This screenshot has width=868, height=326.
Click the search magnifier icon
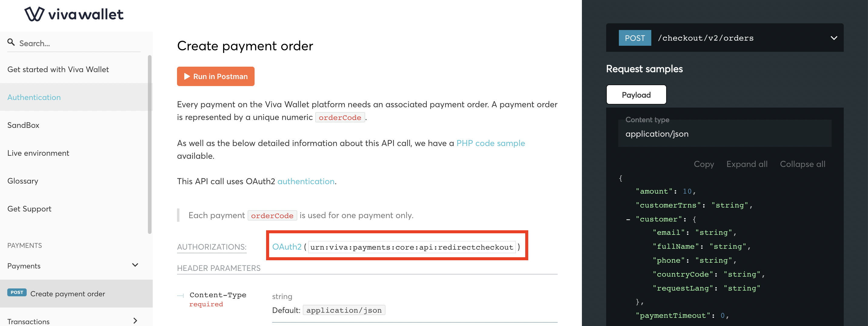[11, 42]
